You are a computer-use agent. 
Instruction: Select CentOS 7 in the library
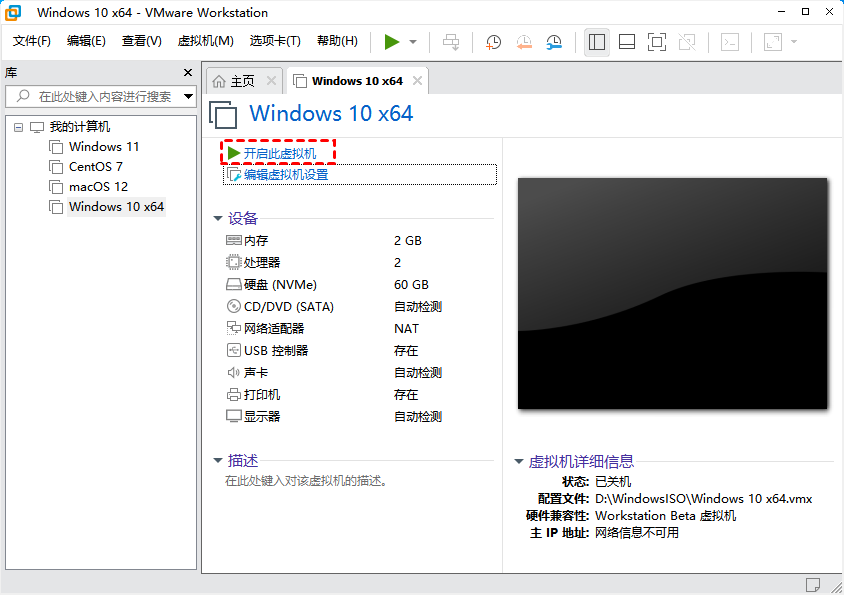coord(96,166)
